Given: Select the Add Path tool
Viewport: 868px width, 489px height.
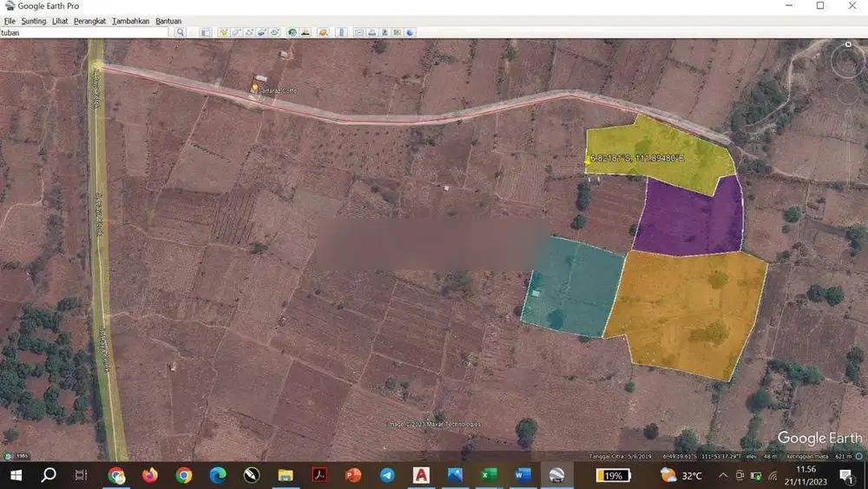Looking at the screenshot, I should click(249, 32).
